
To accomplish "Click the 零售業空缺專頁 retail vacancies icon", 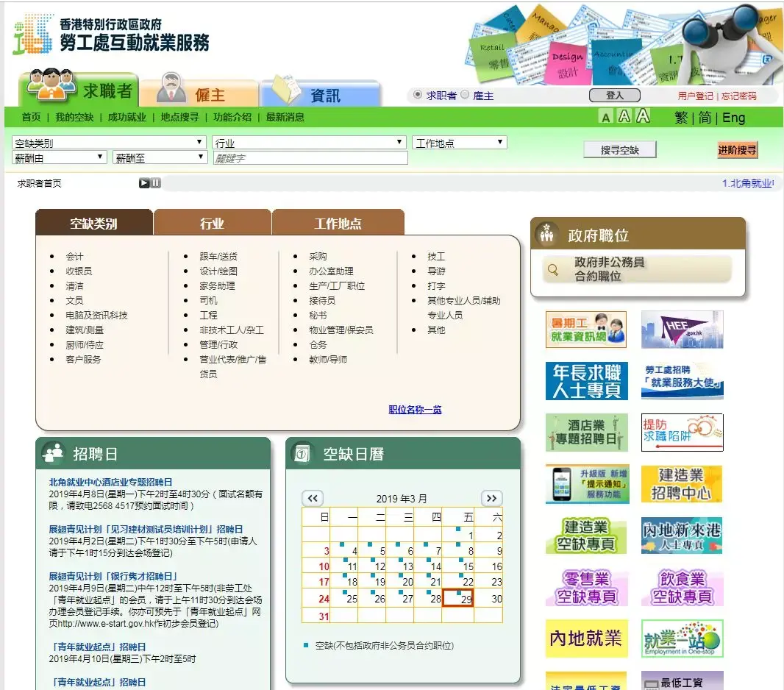I will click(x=585, y=588).
